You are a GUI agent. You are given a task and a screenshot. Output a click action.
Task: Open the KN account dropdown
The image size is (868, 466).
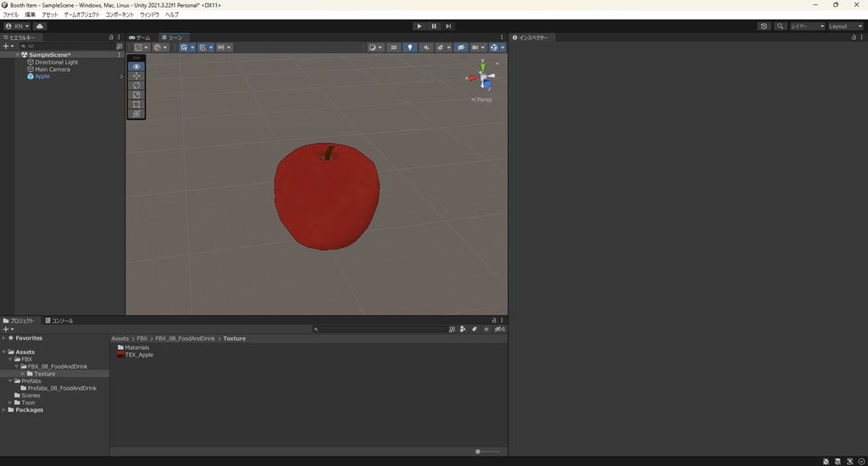17,26
